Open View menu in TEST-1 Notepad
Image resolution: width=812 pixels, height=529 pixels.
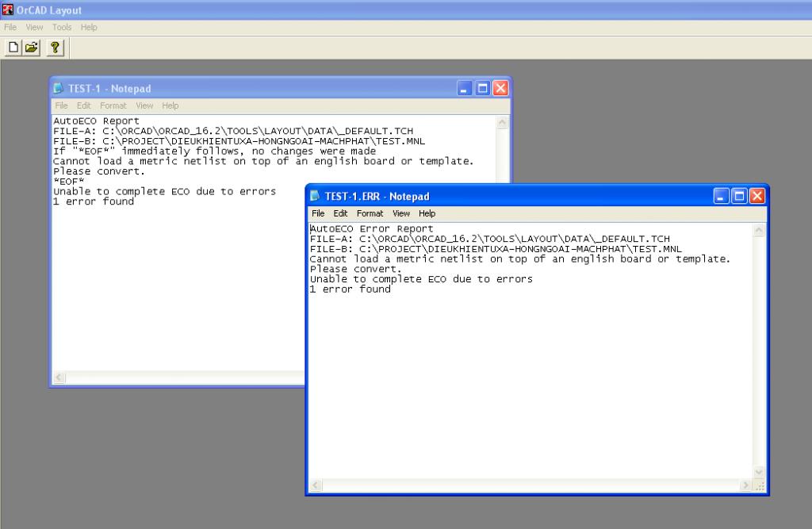coord(144,105)
